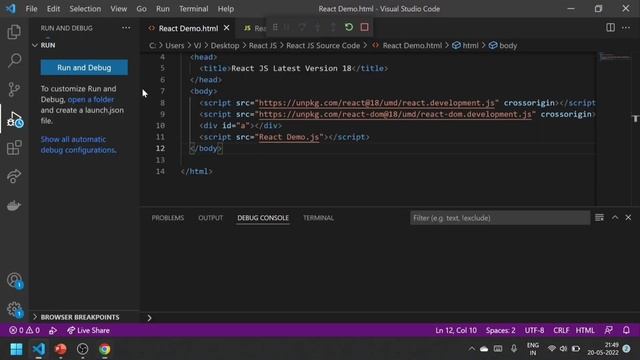The width and height of the screenshot is (640, 360).
Task: Open the Extensions view
Action: click(14, 148)
